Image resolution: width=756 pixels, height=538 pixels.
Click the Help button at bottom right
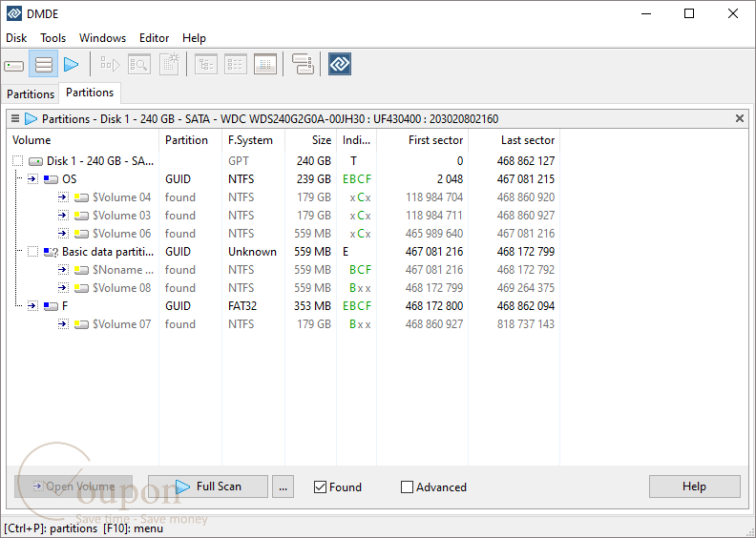[694, 486]
